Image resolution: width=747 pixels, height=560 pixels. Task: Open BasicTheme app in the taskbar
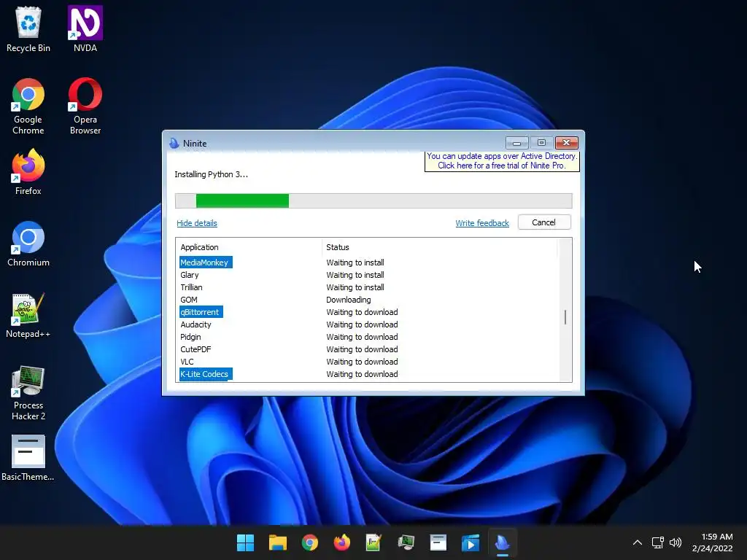438,542
